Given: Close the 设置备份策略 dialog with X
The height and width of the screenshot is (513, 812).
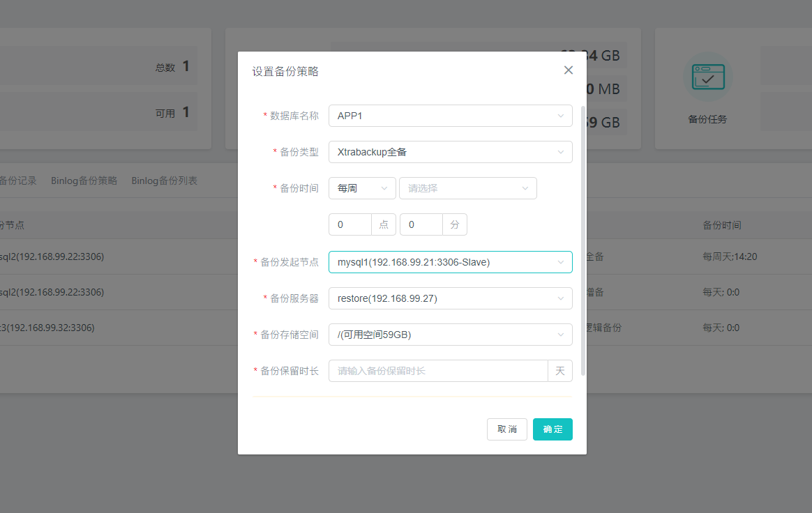Looking at the screenshot, I should tap(568, 70).
